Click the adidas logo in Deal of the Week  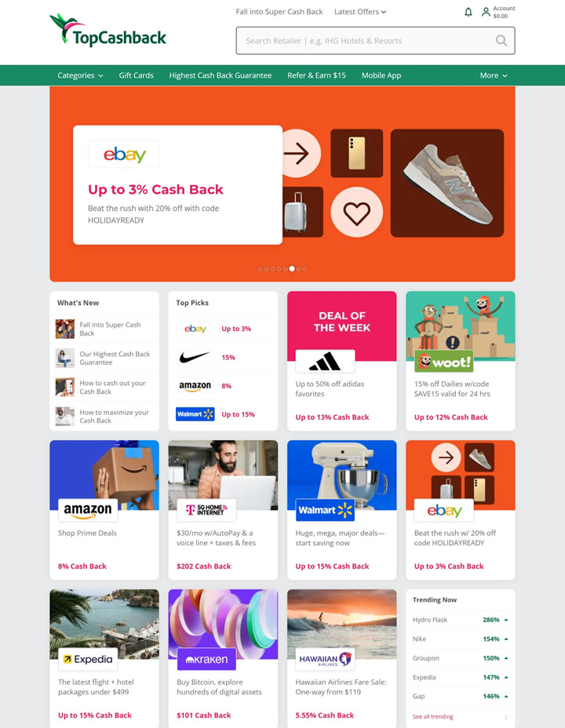click(x=325, y=361)
